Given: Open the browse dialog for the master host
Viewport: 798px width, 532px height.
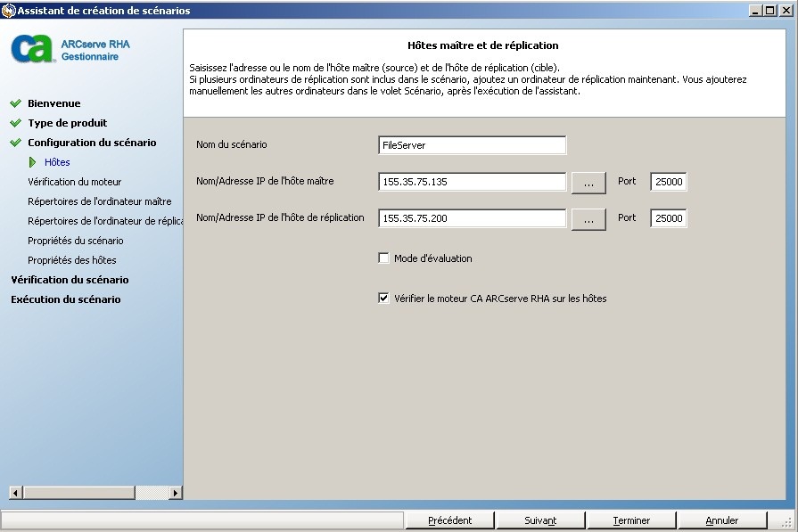Looking at the screenshot, I should (588, 182).
